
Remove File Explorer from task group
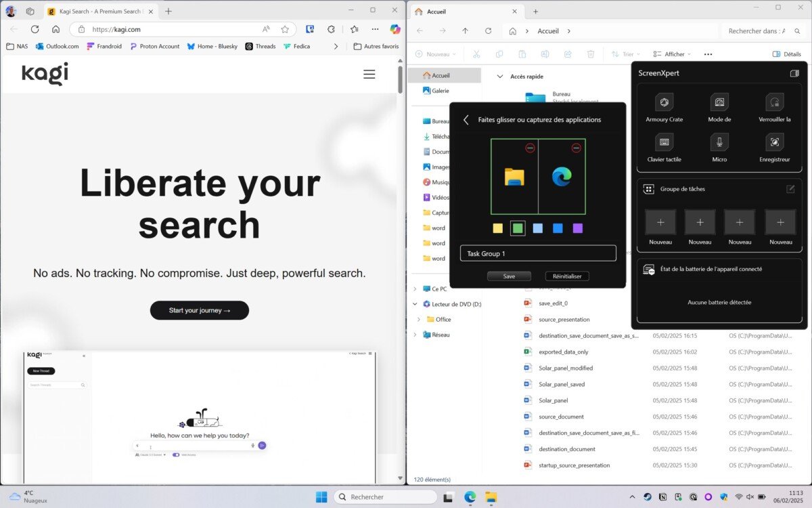coord(530,148)
